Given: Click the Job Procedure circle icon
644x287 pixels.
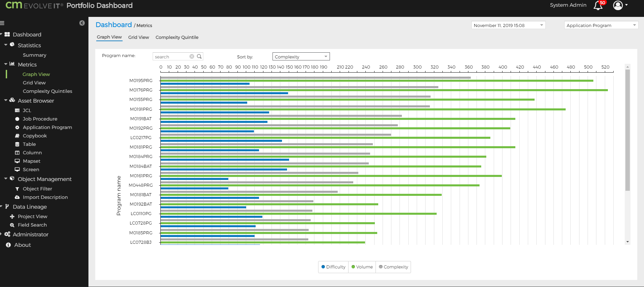Looking at the screenshot, I should coord(17,119).
